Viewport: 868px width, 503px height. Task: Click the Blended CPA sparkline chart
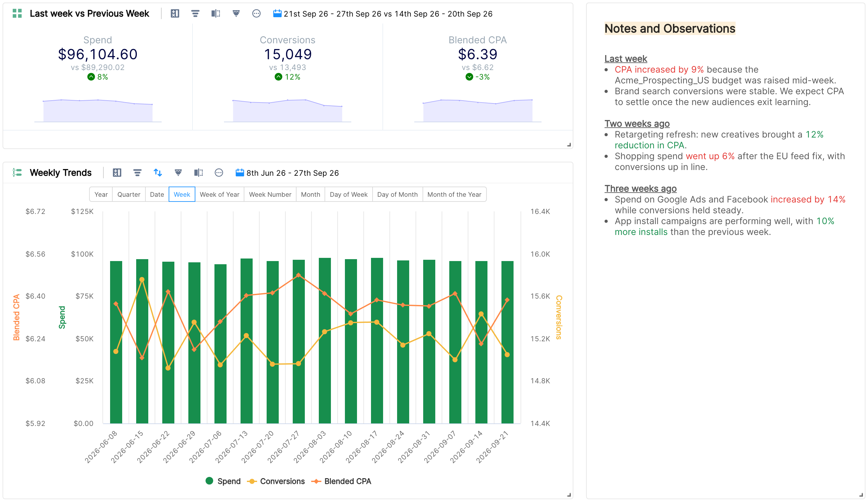(478, 110)
